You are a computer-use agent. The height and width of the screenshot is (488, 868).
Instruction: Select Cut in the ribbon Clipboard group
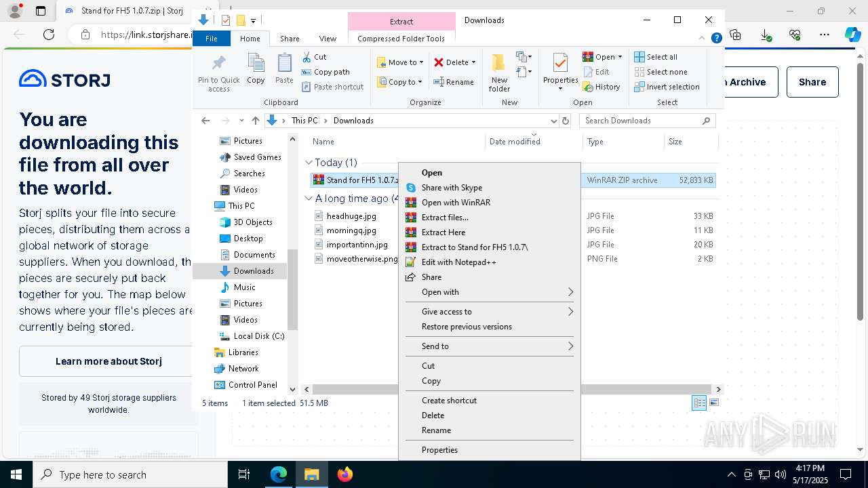[314, 57]
